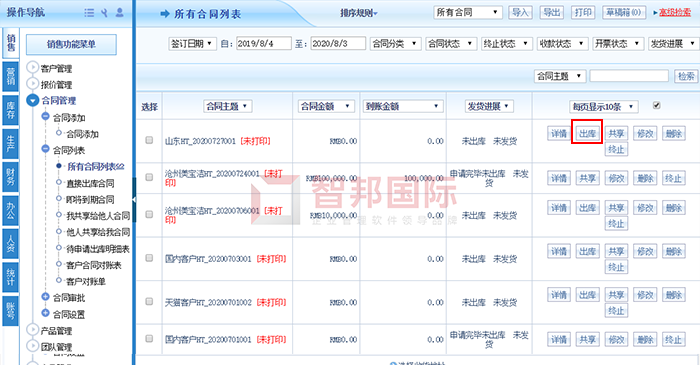Collapse the 合同添加 group node
The height and width of the screenshot is (365, 700).
pos(45,116)
